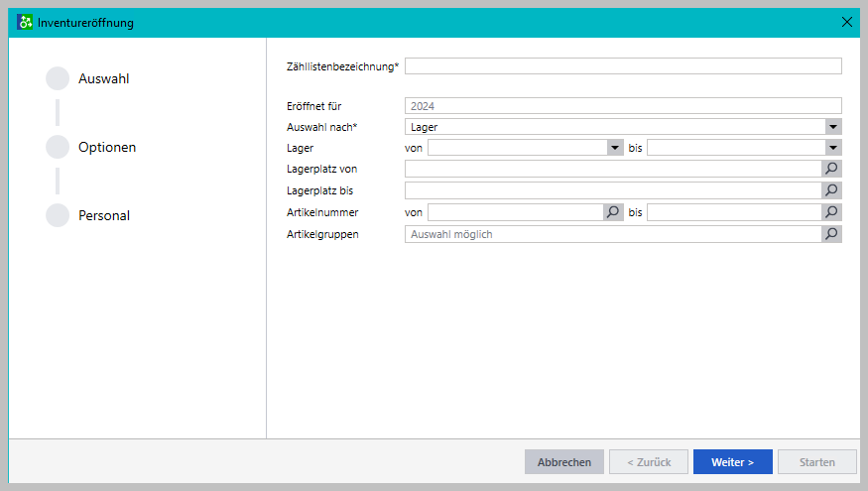Image resolution: width=868 pixels, height=491 pixels.
Task: Click the Auswahl nach* label
Action: tap(322, 127)
